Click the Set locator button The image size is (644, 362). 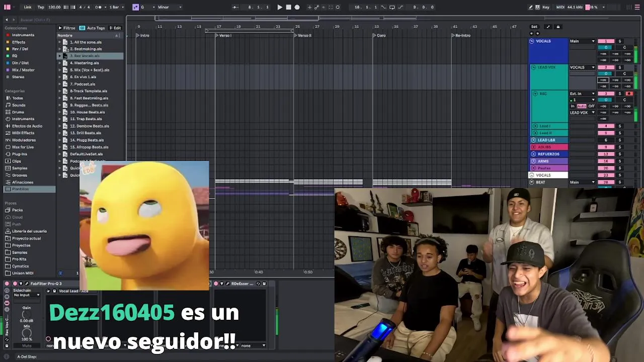coord(534,27)
